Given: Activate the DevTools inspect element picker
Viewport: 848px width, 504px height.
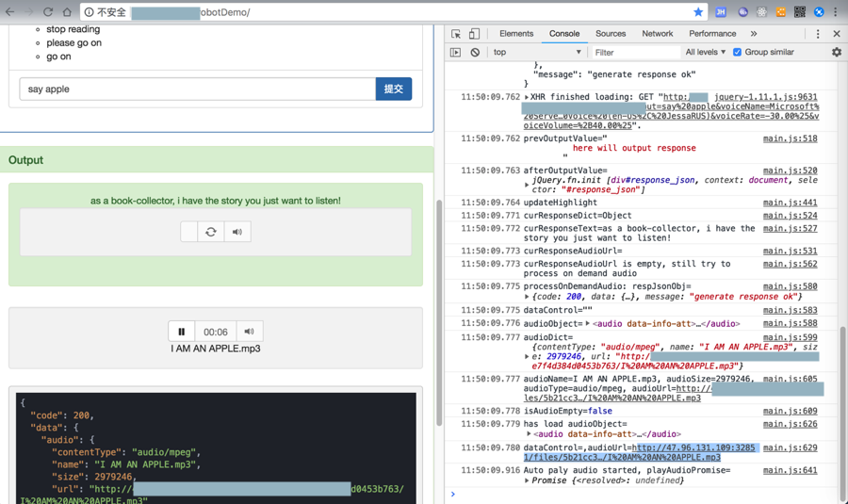Looking at the screenshot, I should (x=456, y=34).
